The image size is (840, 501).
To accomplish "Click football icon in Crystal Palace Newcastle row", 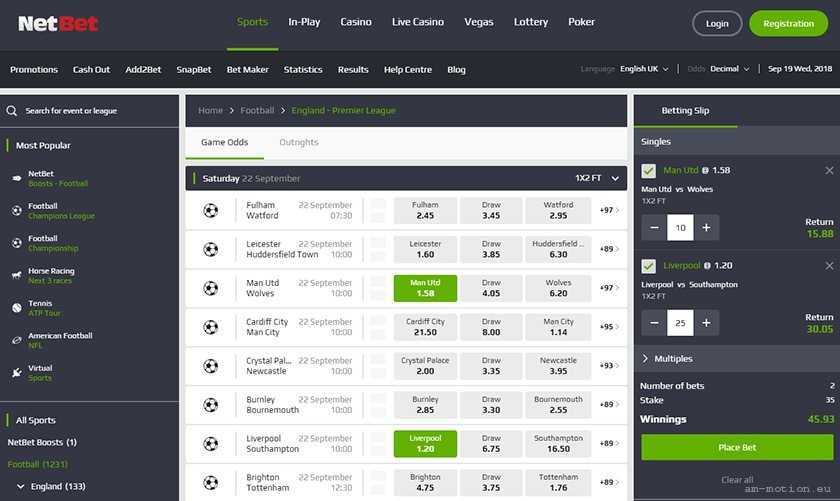I will point(211,366).
